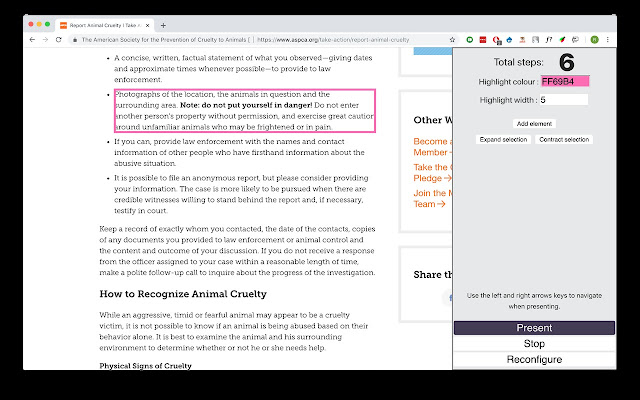640x400 pixels.
Task: Click the Expand selection button
Action: 503,140
